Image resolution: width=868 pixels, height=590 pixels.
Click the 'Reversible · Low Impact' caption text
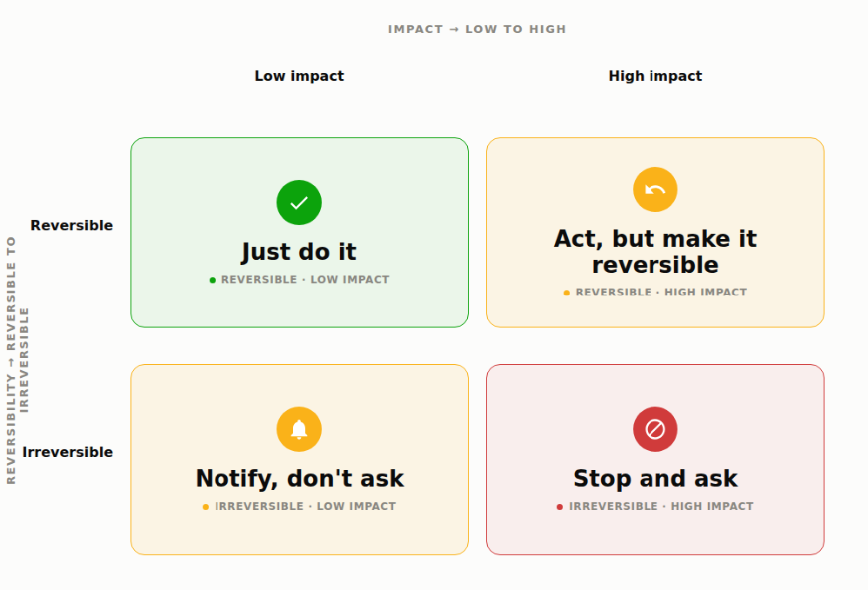click(305, 280)
